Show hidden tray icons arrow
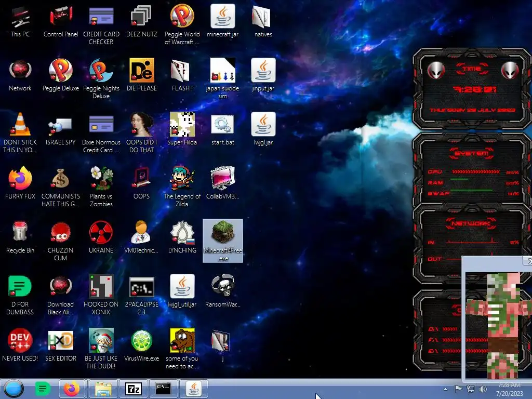The height and width of the screenshot is (399, 532). (x=445, y=389)
